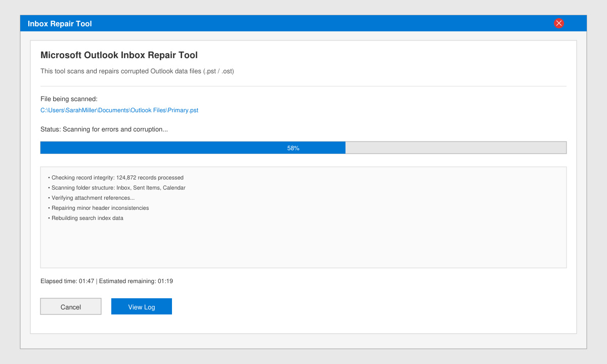
Task: Click the 'Status: Scanning for errors' text
Action: click(x=104, y=129)
